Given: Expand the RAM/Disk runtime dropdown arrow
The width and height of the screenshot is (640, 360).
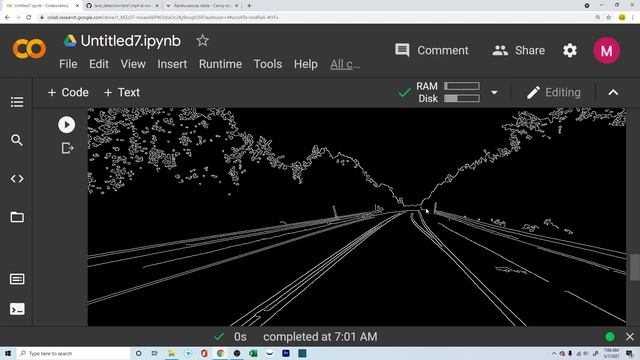Looking at the screenshot, I should [x=494, y=93].
